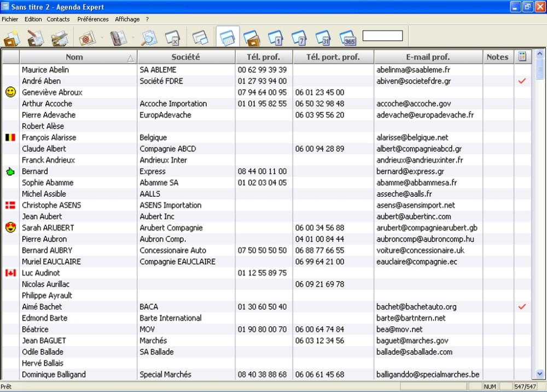The image size is (547, 392).
Task: Open the Préférences menu
Action: (93, 19)
